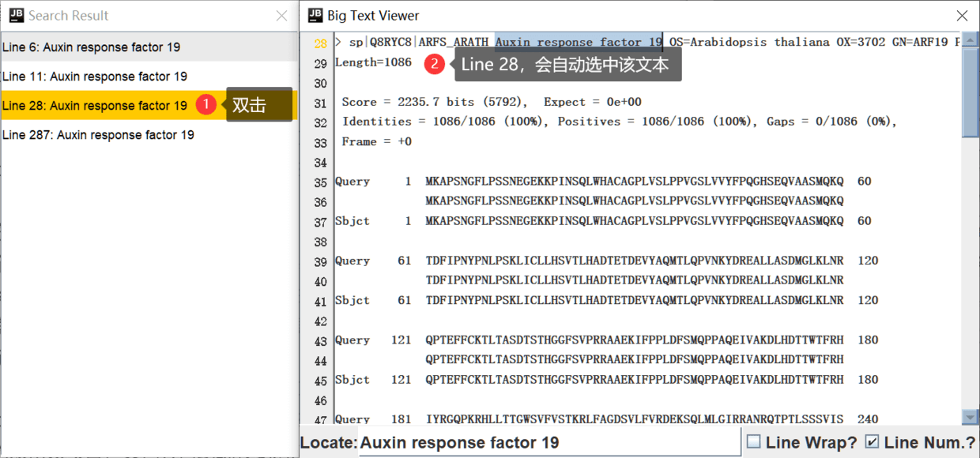Click the match line 36 consensus sequence
Viewport: 980px width, 458px height.
pyautogui.click(x=634, y=201)
